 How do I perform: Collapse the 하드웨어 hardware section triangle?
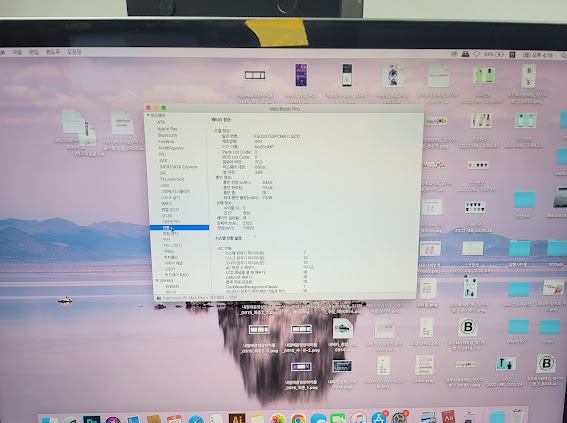[148, 115]
